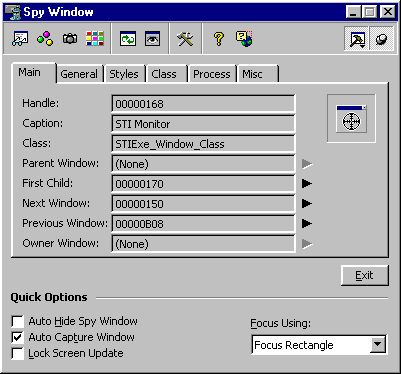The width and height of the screenshot is (401, 374).
Task: Jump to Next Window using arrow
Action: point(307,204)
